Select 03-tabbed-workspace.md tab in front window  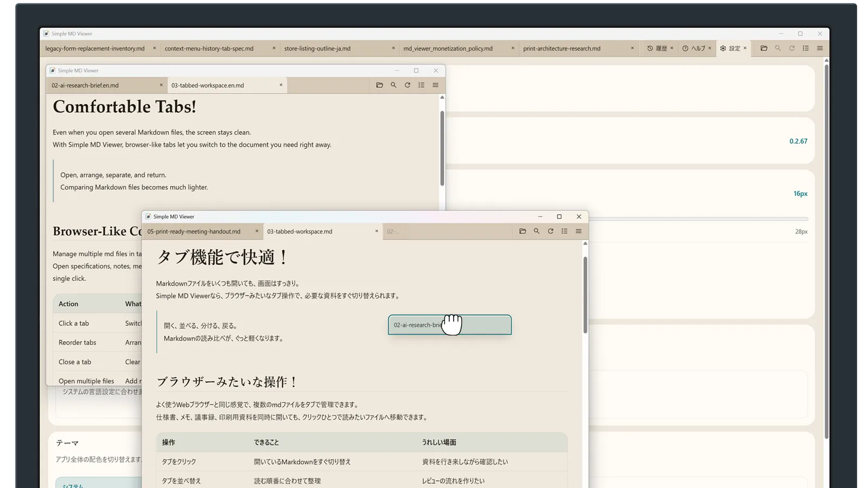point(323,232)
